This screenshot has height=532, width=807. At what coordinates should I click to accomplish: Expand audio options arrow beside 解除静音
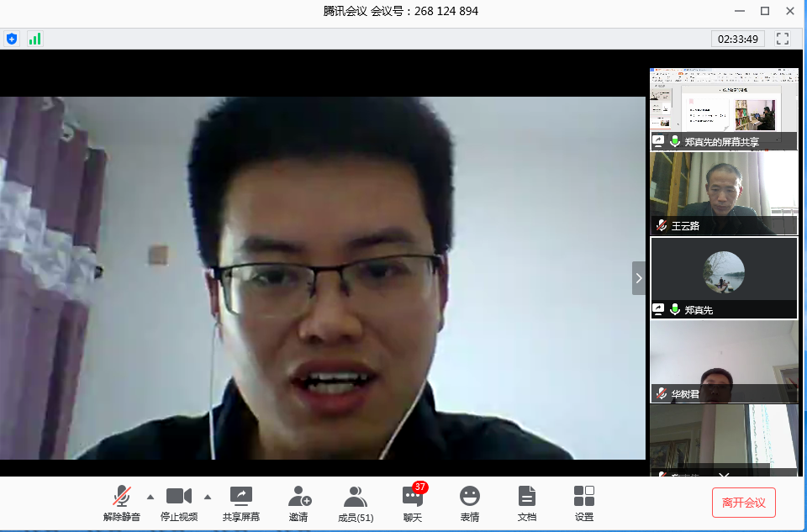(150, 495)
